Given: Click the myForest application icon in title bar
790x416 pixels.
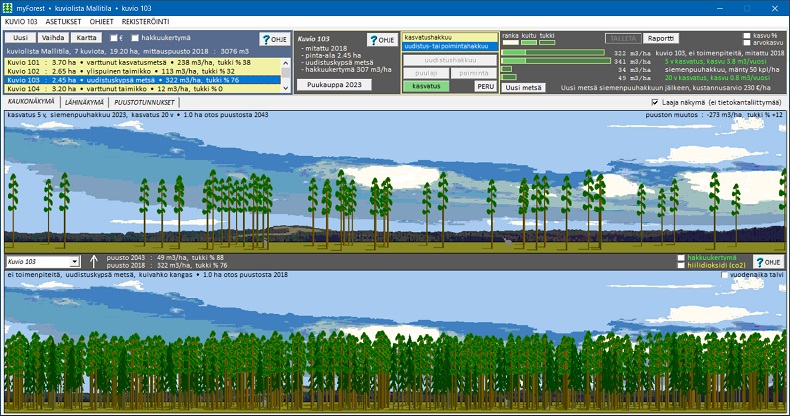Looking at the screenshot, I should pyautogui.click(x=8, y=6).
